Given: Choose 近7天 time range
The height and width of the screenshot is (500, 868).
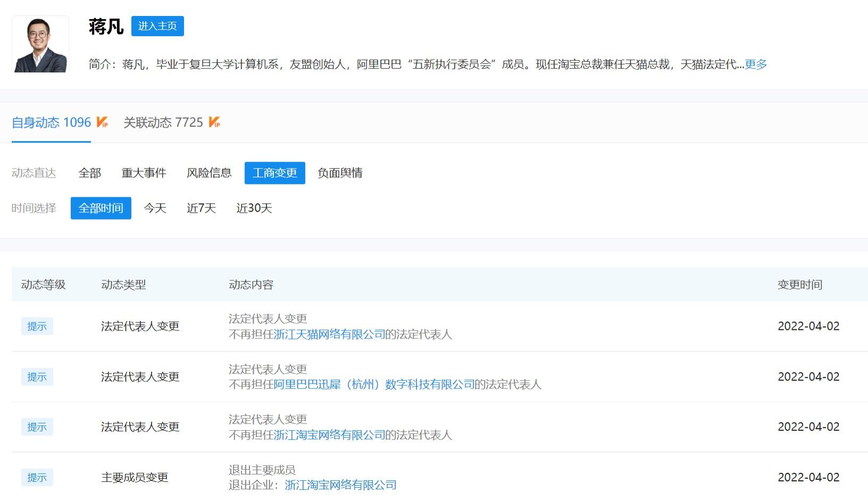Looking at the screenshot, I should [x=201, y=208].
